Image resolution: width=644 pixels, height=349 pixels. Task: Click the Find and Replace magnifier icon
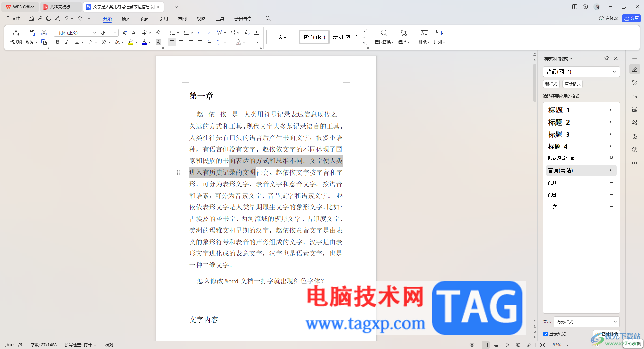pyautogui.click(x=384, y=33)
